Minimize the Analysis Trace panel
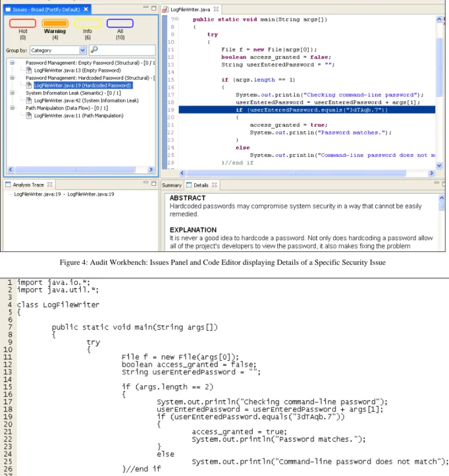The width and height of the screenshot is (449, 476). click(x=146, y=183)
